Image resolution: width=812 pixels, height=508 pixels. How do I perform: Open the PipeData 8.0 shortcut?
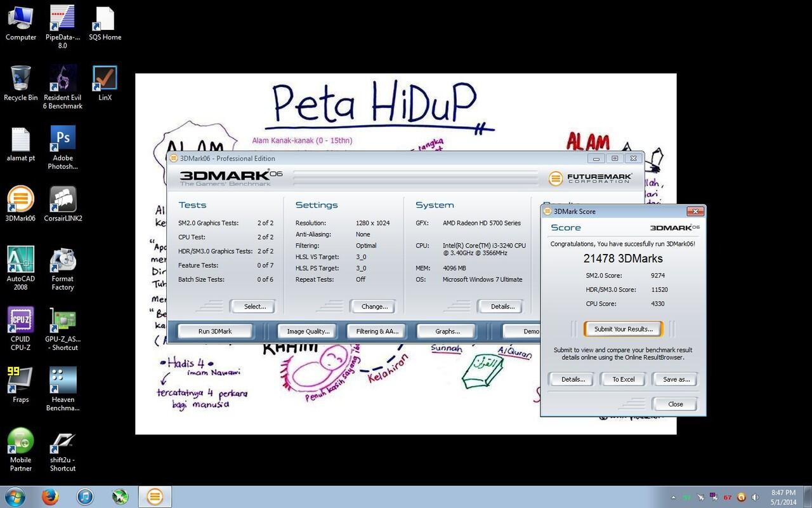(63, 27)
